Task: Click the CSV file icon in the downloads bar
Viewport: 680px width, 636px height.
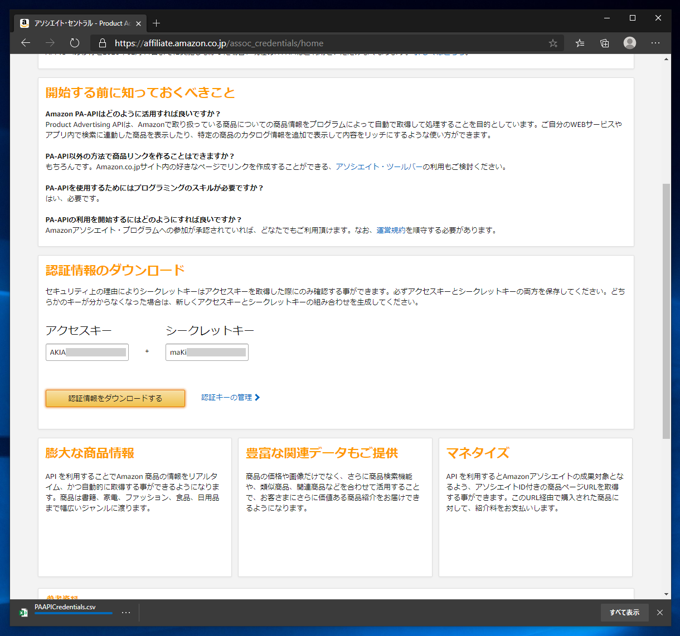Action: [23, 613]
